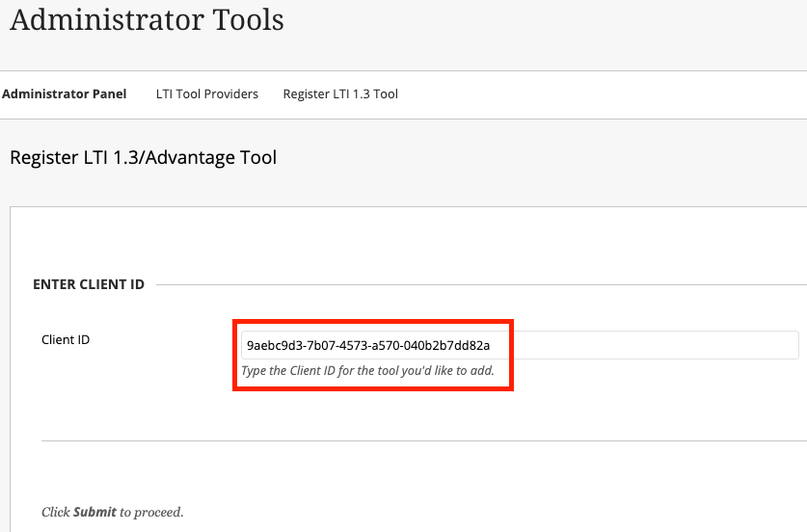Click 'Advantage Tool' in the page title
Image resolution: width=807 pixels, height=532 pixels.
226,157
